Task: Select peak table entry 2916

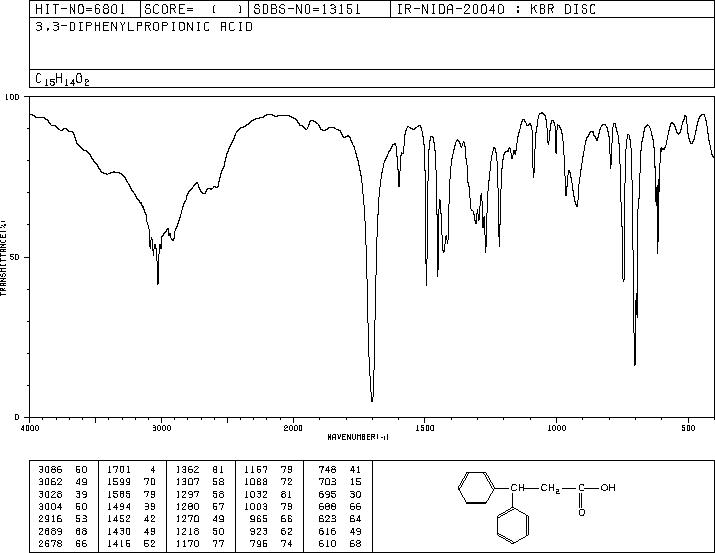Action: [63, 519]
